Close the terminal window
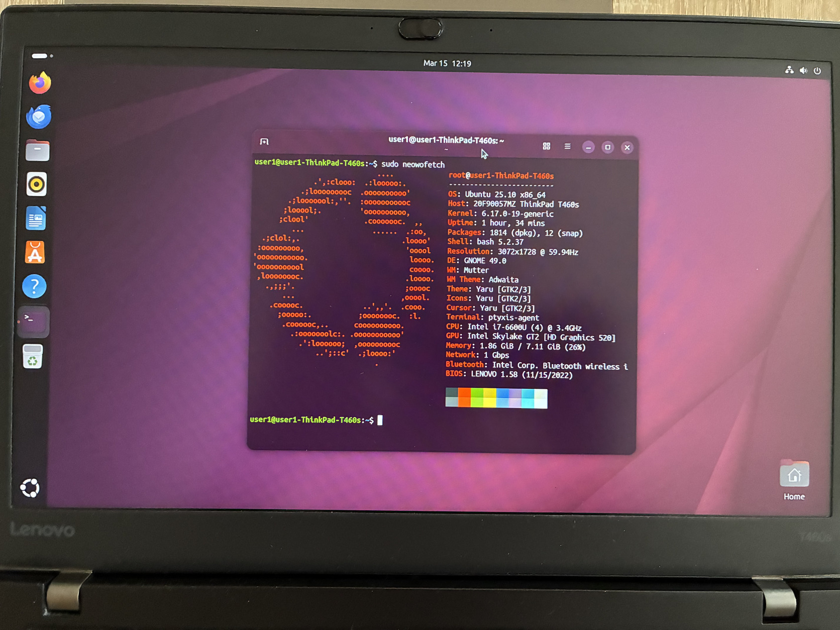This screenshot has height=630, width=840. [627, 148]
